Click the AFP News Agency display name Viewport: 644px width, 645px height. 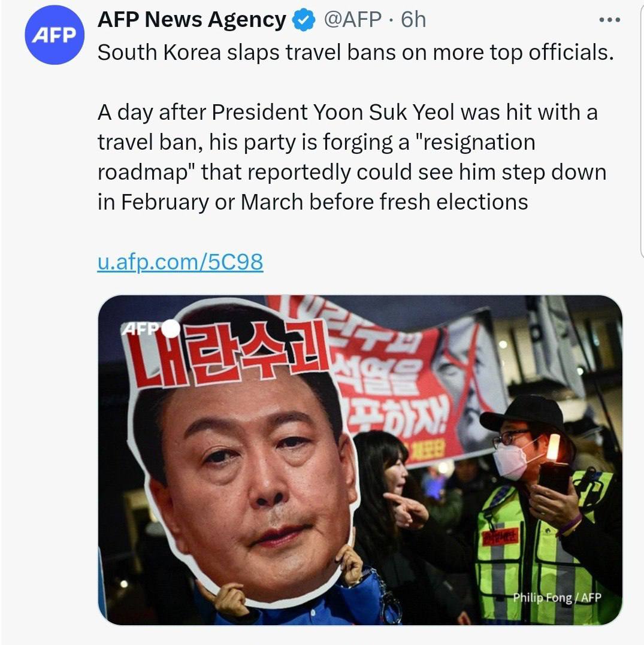coord(192,20)
